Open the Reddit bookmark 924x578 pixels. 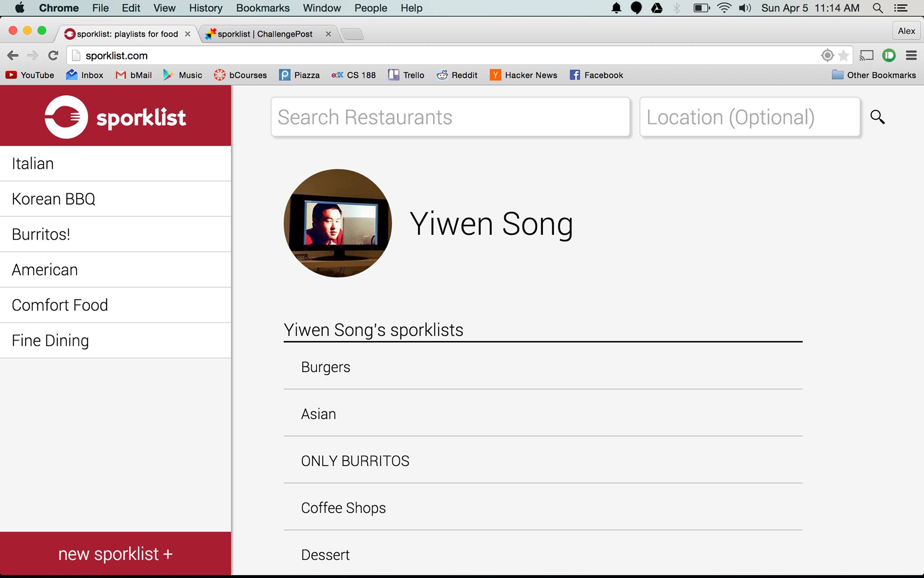pyautogui.click(x=457, y=75)
